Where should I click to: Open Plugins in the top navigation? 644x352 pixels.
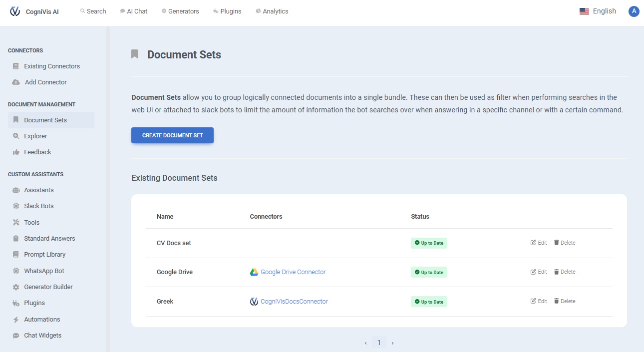tap(227, 11)
